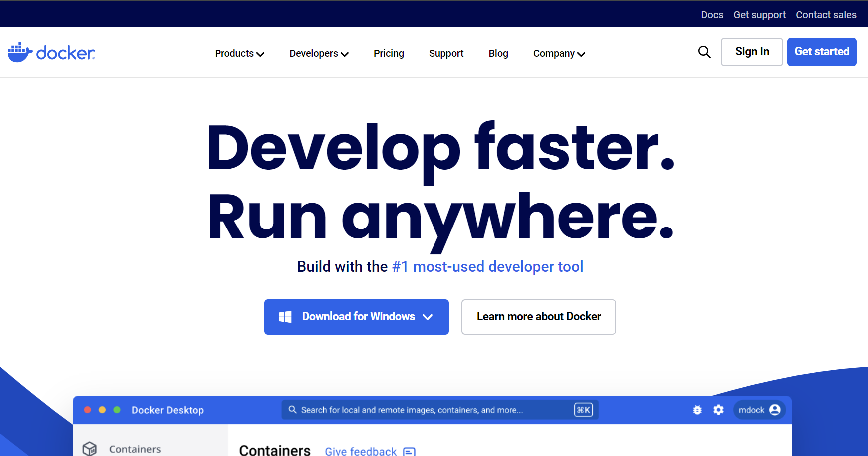
Task: Click the red window dot in Docker Desktop
Action: (88, 410)
